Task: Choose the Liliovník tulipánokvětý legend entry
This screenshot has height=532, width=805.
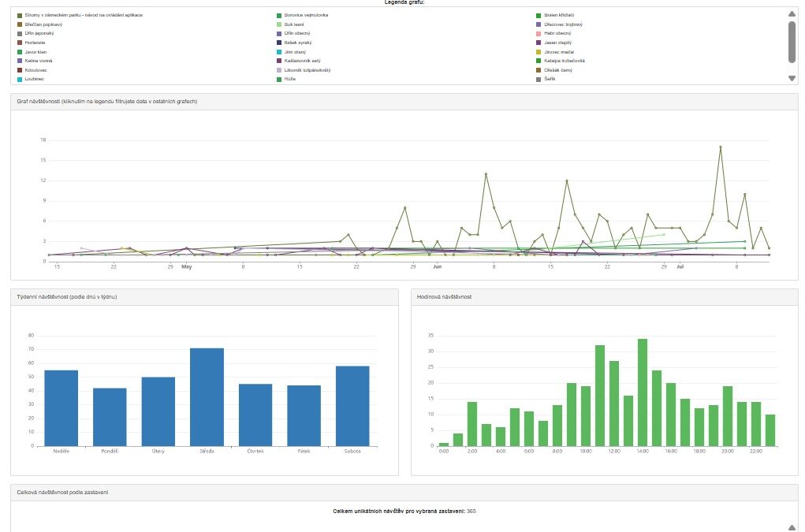Action: tap(304, 70)
